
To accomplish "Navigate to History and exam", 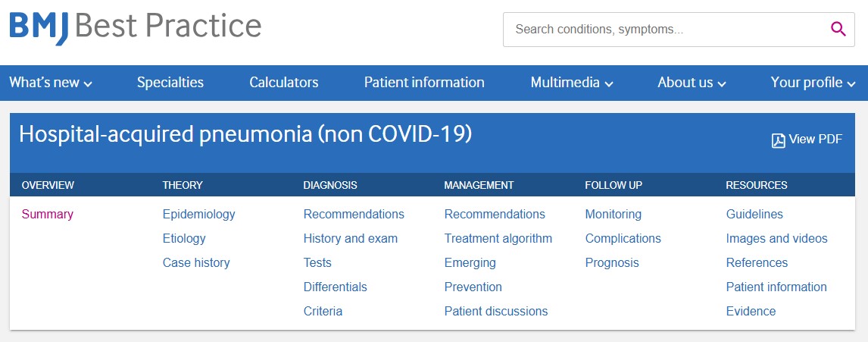I will pos(351,238).
